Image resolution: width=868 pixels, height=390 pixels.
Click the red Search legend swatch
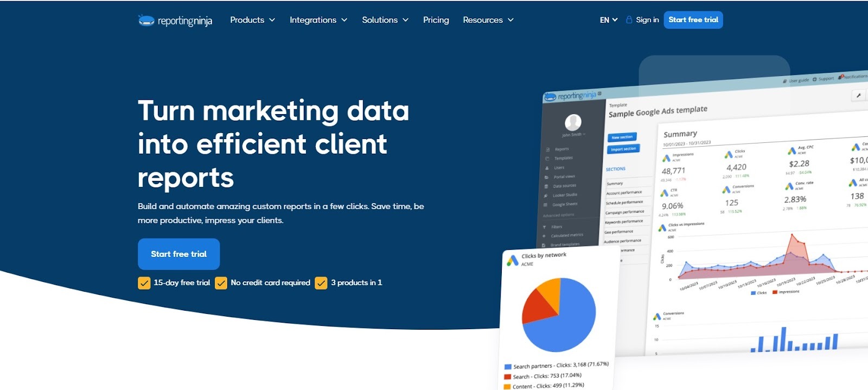508,377
